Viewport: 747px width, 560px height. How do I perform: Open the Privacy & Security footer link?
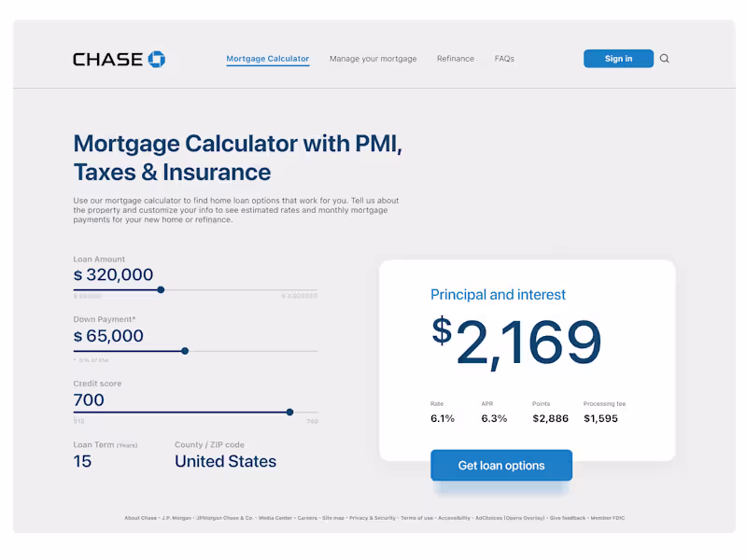tap(373, 517)
